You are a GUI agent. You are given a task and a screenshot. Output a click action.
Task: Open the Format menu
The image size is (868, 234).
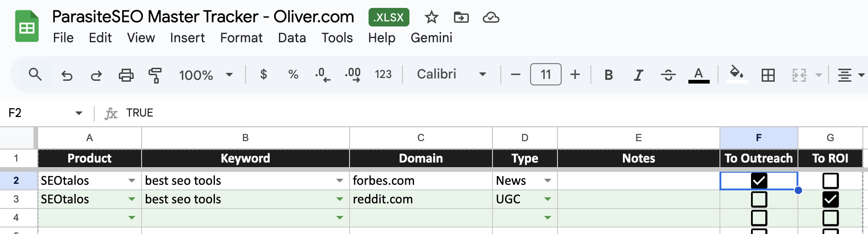point(241,38)
